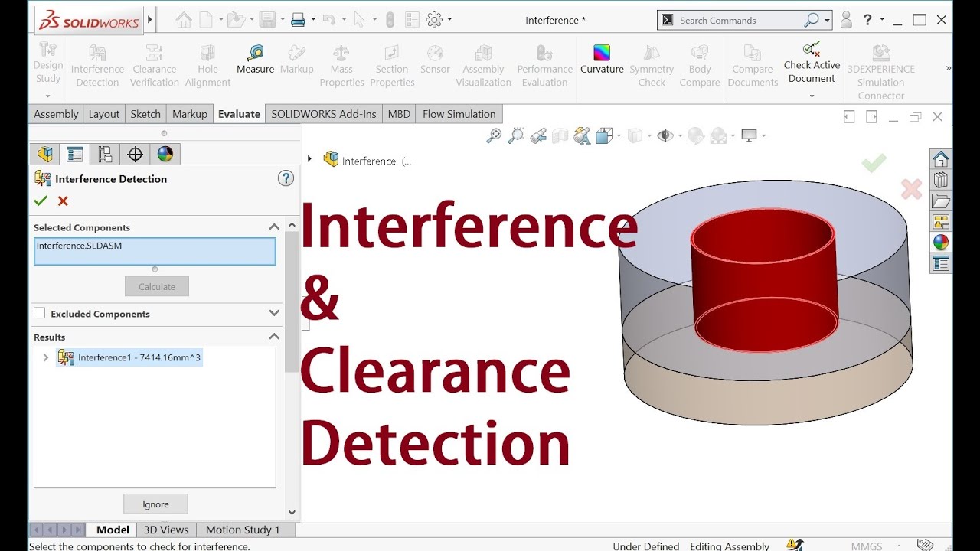The image size is (980, 551).
Task: Click Check Active Document icon
Action: point(812,51)
